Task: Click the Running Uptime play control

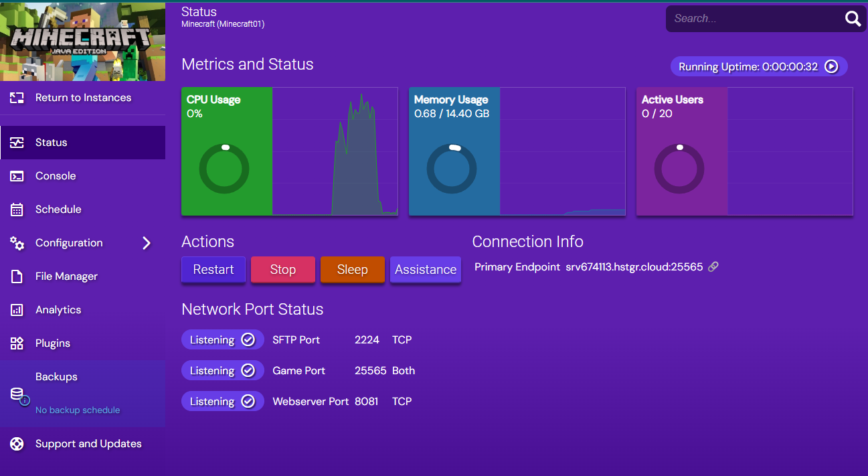Action: coord(831,66)
